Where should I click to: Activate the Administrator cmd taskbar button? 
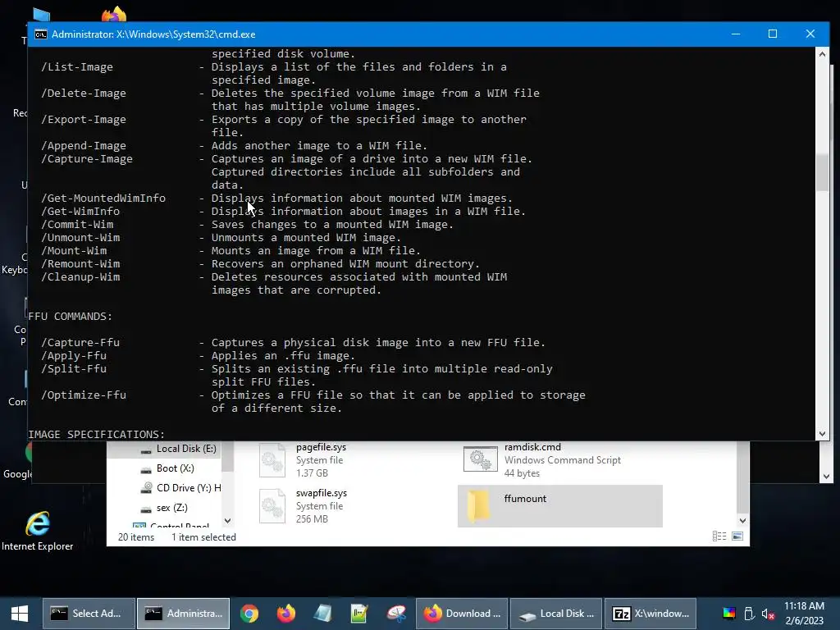coord(183,614)
